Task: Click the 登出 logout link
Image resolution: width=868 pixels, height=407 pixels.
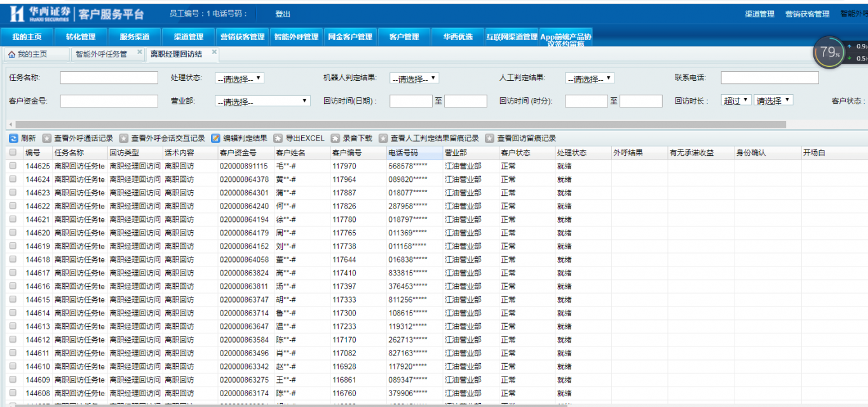Action: point(283,14)
